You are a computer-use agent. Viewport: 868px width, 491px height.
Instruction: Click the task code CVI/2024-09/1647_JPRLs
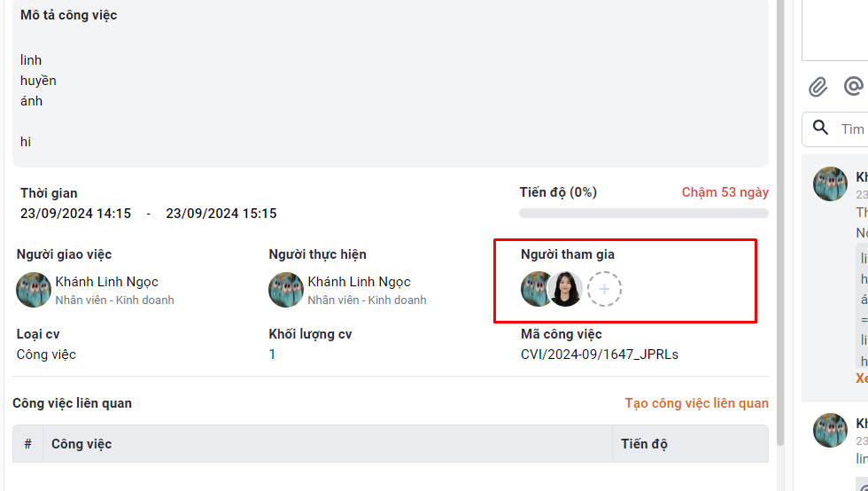[x=600, y=355]
